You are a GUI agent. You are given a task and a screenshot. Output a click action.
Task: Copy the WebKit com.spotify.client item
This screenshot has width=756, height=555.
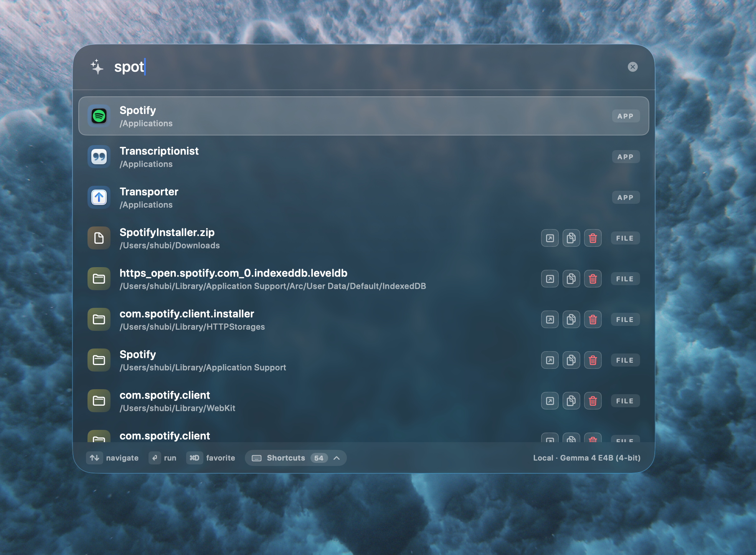(x=571, y=401)
